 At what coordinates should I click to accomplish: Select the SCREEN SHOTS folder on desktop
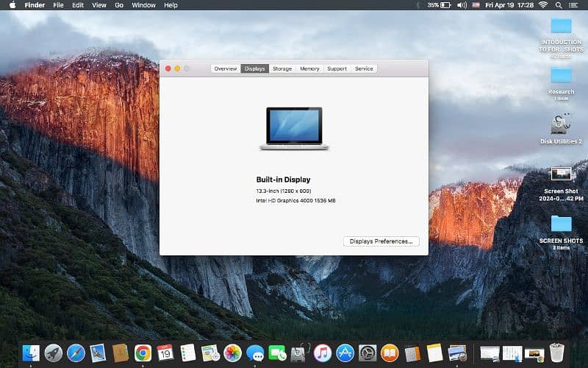coord(561,224)
